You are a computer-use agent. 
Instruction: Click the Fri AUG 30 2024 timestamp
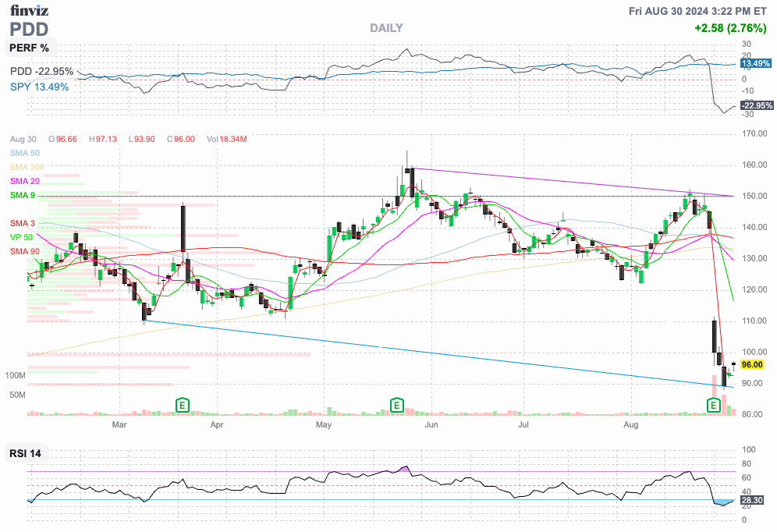(697, 11)
